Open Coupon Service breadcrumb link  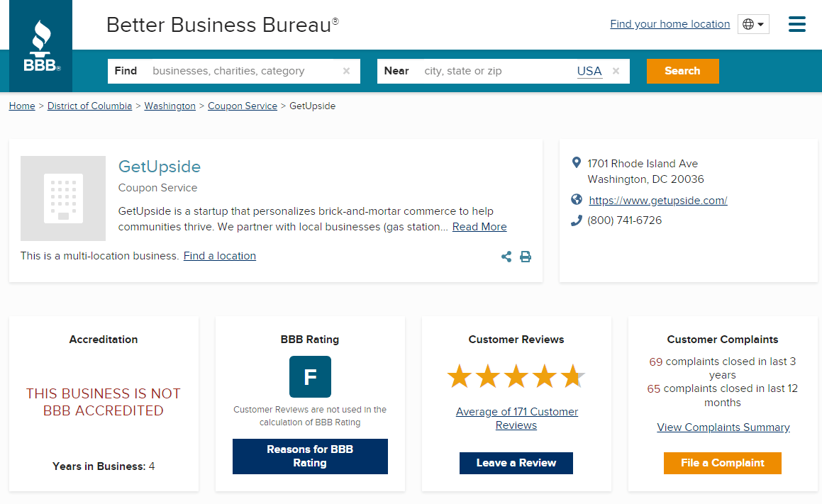(242, 106)
